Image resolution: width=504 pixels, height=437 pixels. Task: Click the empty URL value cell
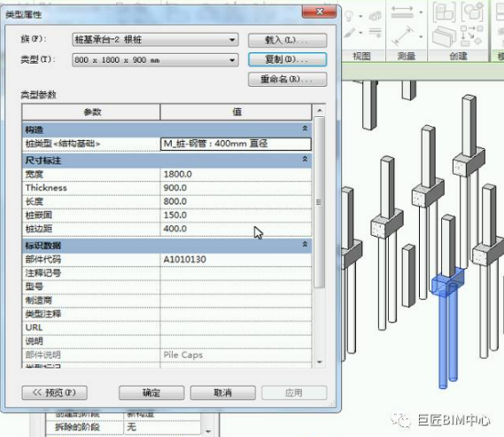(x=236, y=328)
